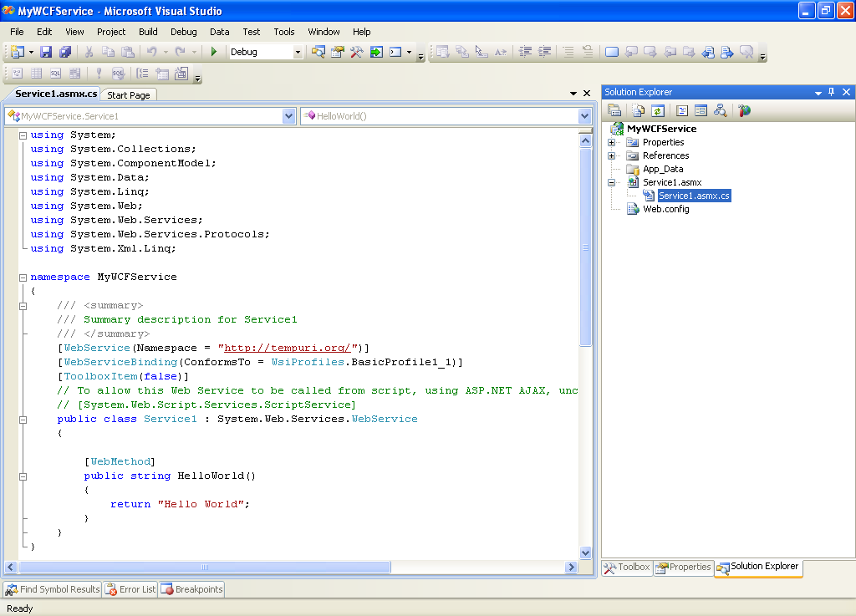Click Show All Files icon in Solution Explorer
The height and width of the screenshot is (616, 856).
click(638, 110)
